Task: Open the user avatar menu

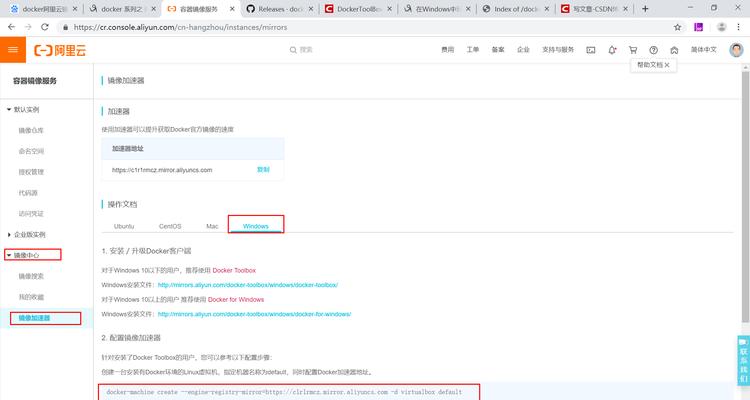Action: point(736,50)
